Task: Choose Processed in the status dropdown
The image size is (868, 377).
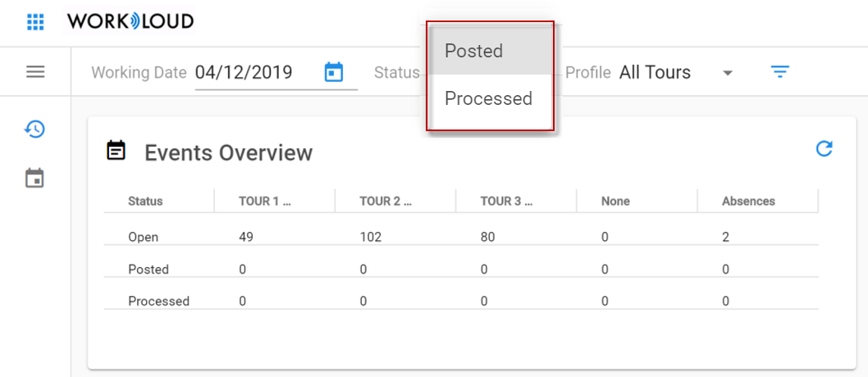Action: point(490,98)
